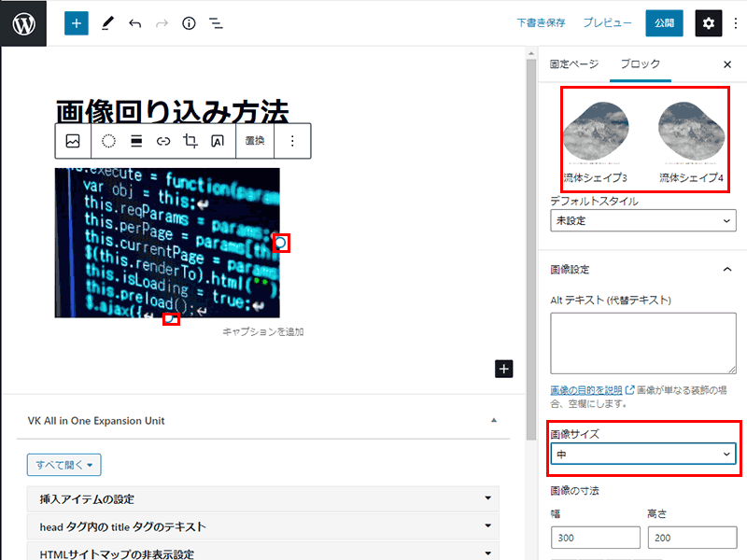The height and width of the screenshot is (560, 747).
Task: Click the 公開 publish button
Action: pos(664,23)
